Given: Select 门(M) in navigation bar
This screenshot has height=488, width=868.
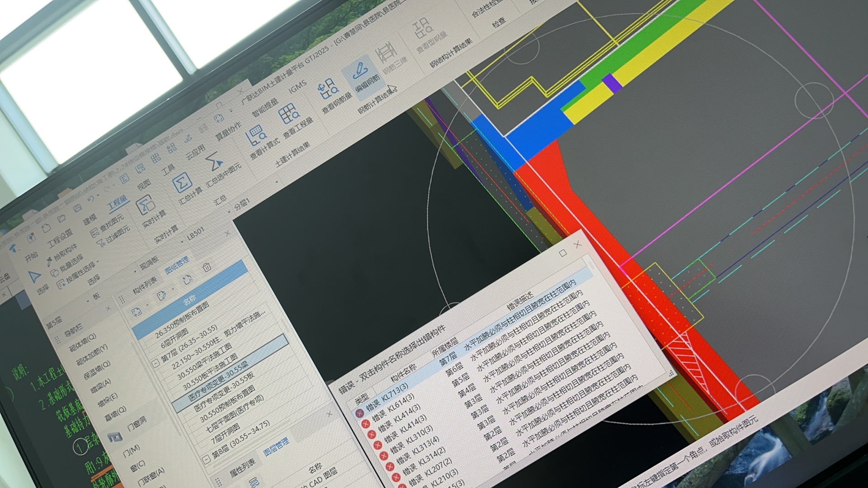Looking at the screenshot, I should pyautogui.click(x=132, y=450).
